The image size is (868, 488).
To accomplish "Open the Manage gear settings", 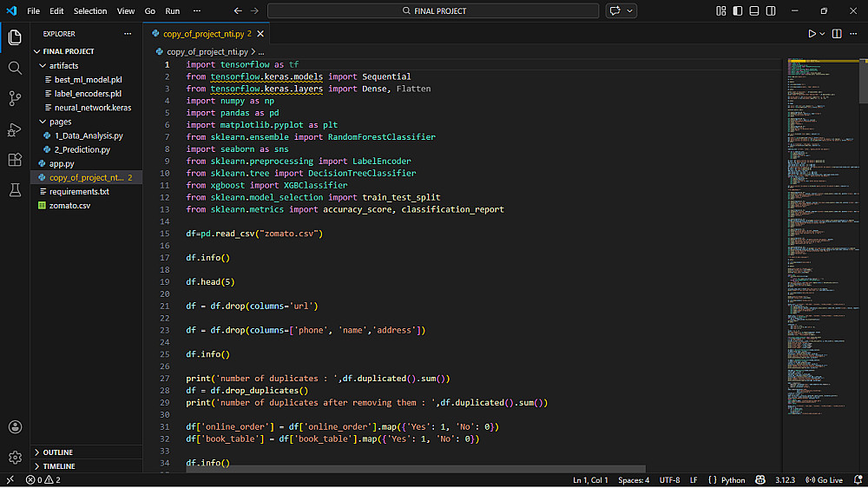I will pyautogui.click(x=15, y=457).
